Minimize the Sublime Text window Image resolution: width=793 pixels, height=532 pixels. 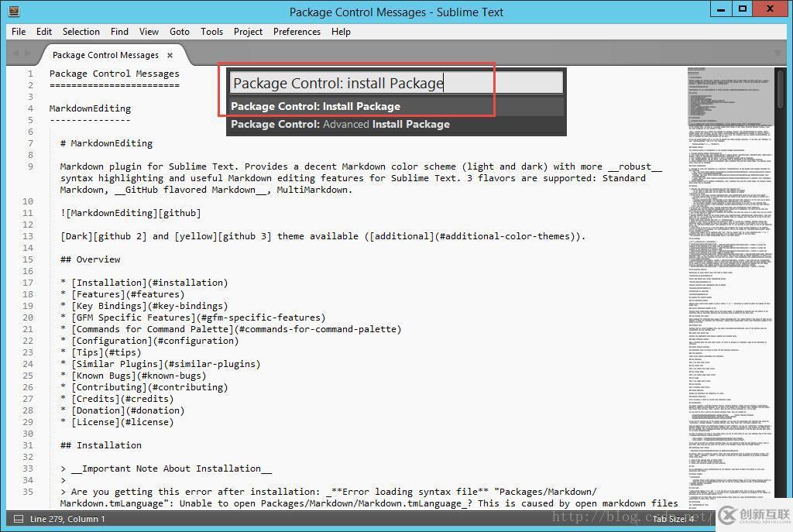click(x=721, y=9)
